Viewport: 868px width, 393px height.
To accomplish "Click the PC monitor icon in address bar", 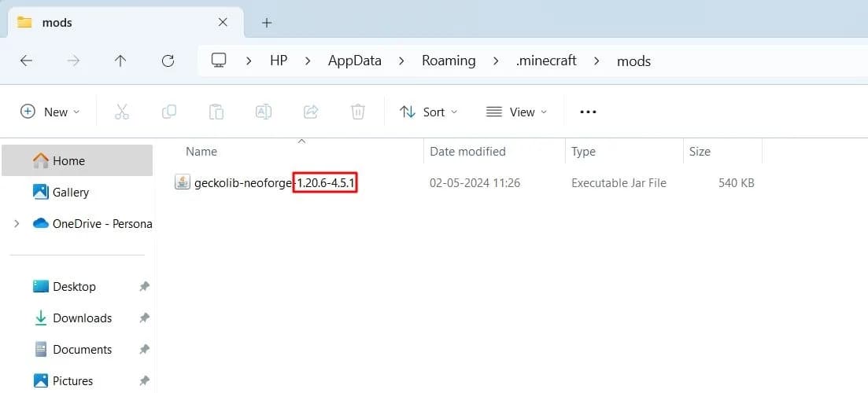I will point(219,61).
